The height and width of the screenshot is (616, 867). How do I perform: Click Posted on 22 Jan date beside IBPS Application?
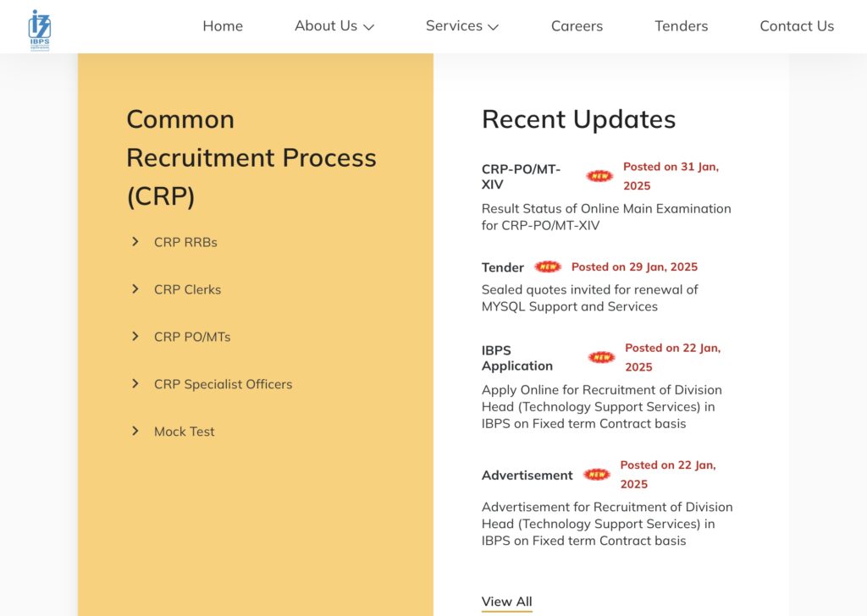672,357
